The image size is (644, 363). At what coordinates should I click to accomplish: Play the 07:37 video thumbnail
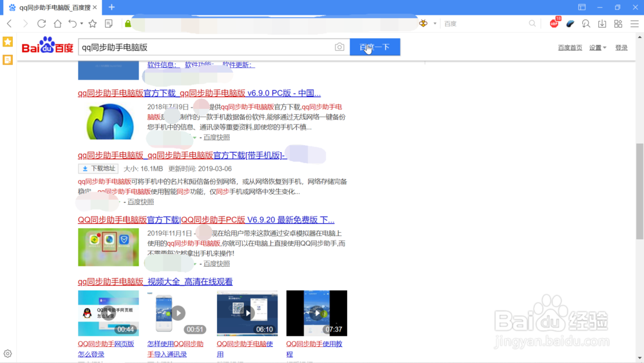coord(317,313)
